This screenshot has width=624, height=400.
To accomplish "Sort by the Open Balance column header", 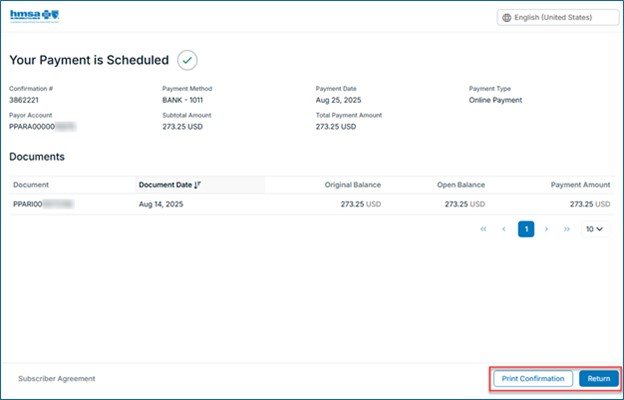I will (461, 185).
